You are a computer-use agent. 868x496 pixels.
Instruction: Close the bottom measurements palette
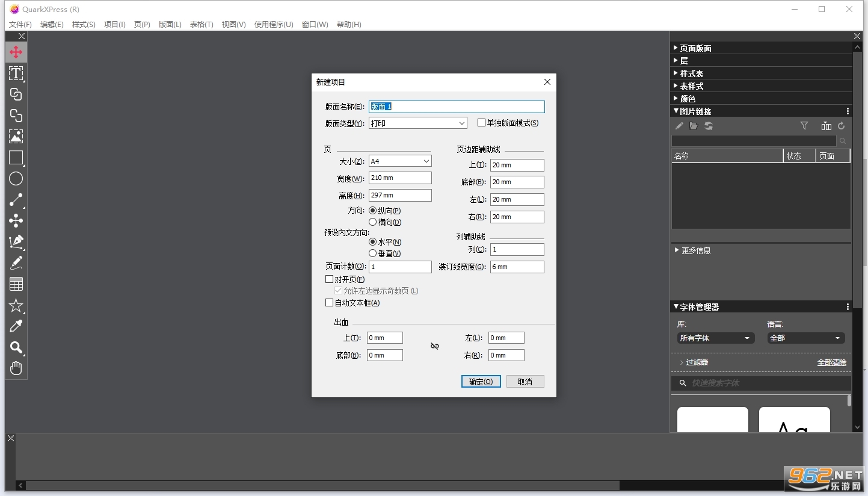coord(11,438)
